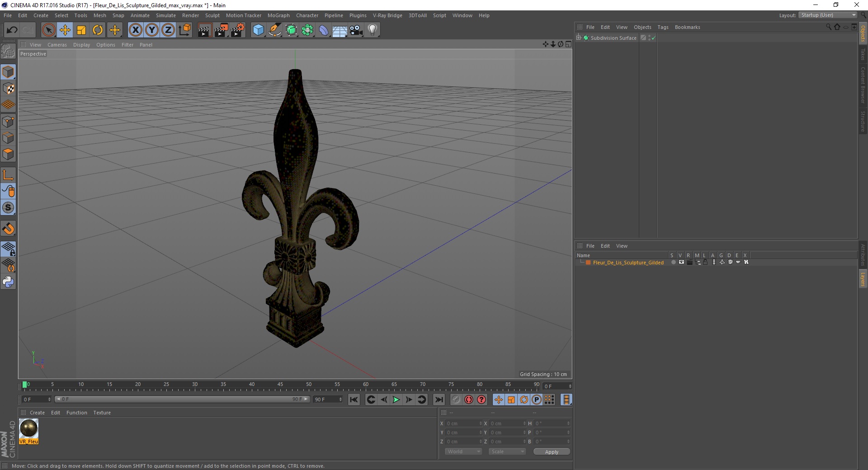868x470 pixels.
Task: Switch to Points mode
Action: coord(8,122)
